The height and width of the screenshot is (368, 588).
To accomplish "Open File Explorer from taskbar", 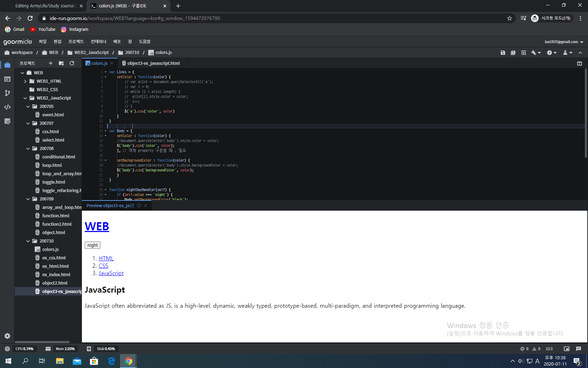I will pos(60,361).
